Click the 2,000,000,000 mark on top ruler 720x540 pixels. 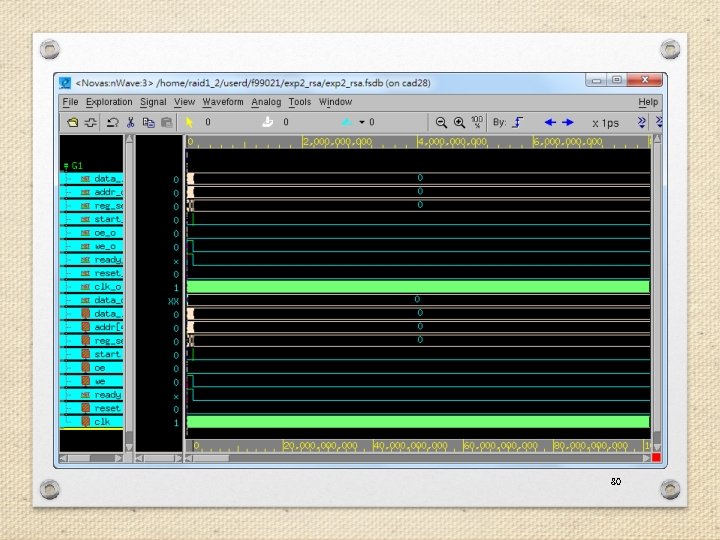(x=338, y=142)
